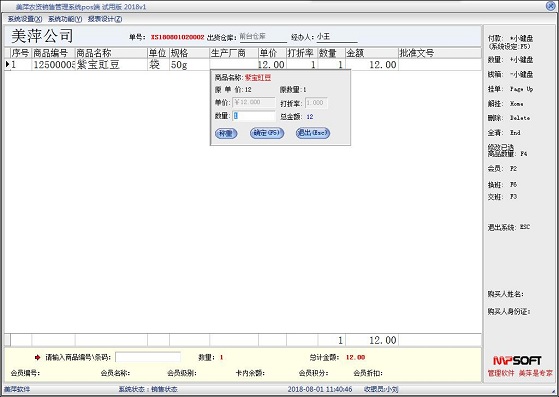Click the 会员折扣 label in the bottom panel
This screenshot has width=559, height=397.
[368, 373]
